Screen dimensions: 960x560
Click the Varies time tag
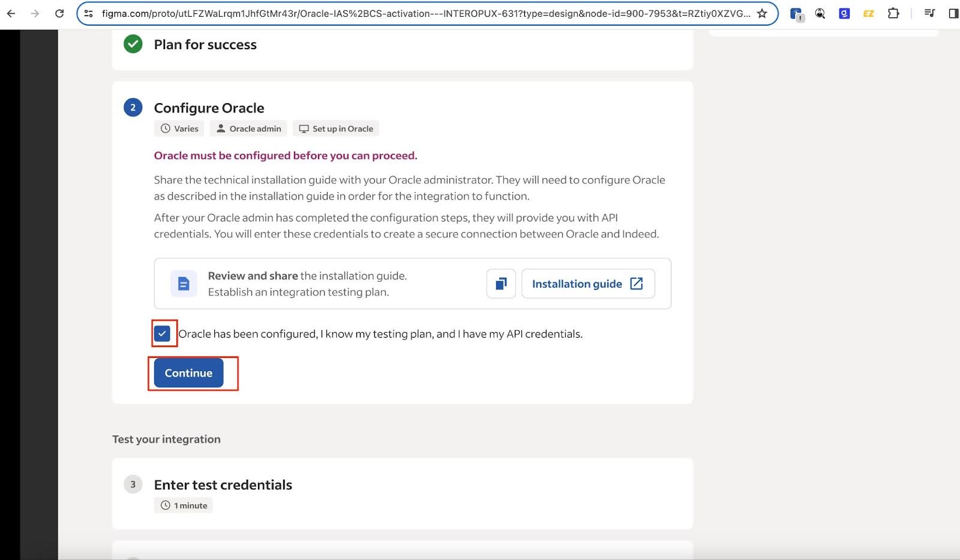pyautogui.click(x=179, y=129)
